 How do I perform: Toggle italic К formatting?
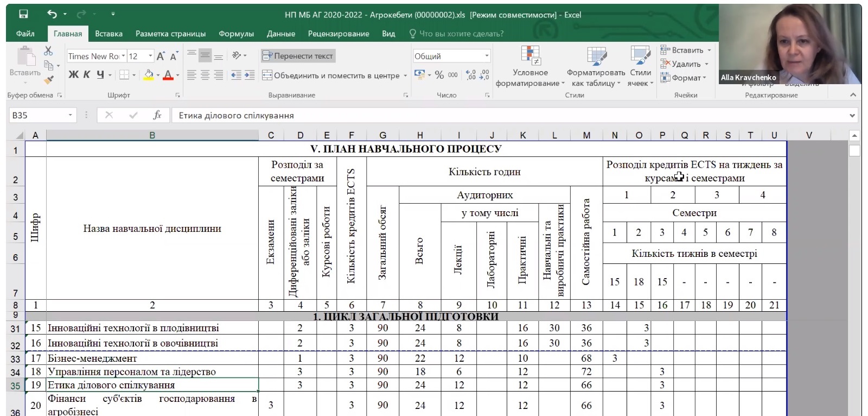tap(86, 75)
